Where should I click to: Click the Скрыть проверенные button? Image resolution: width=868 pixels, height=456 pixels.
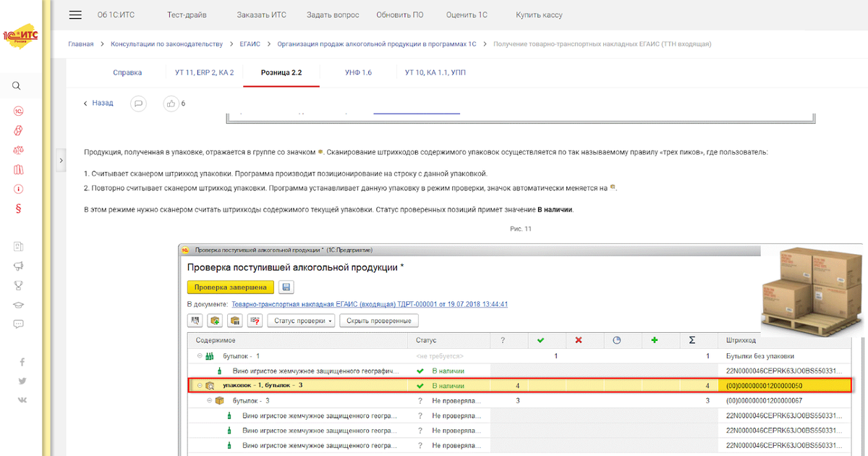(379, 321)
